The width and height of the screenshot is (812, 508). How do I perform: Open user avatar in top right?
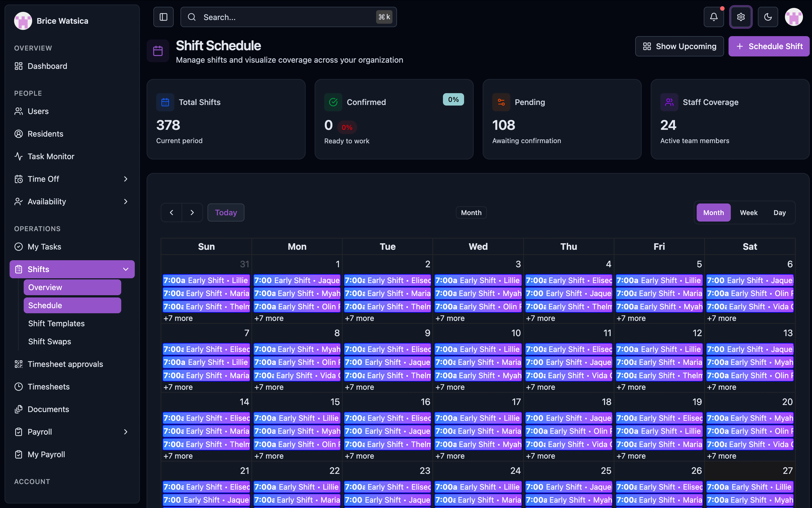click(794, 17)
